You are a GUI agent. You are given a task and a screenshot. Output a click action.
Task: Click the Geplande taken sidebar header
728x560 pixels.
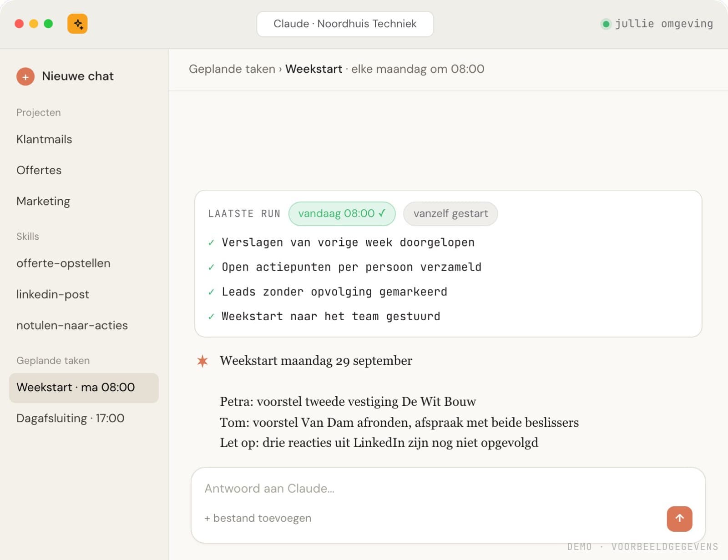tap(53, 361)
